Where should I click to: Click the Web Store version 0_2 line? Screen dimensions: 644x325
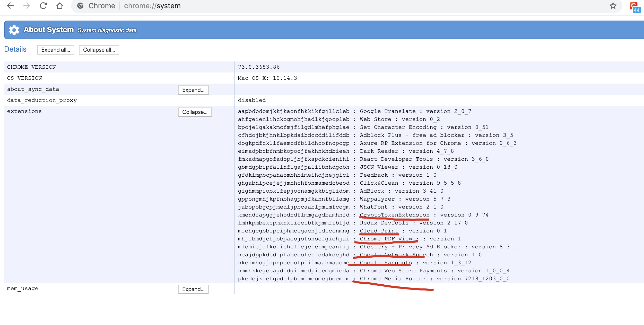coord(339,119)
